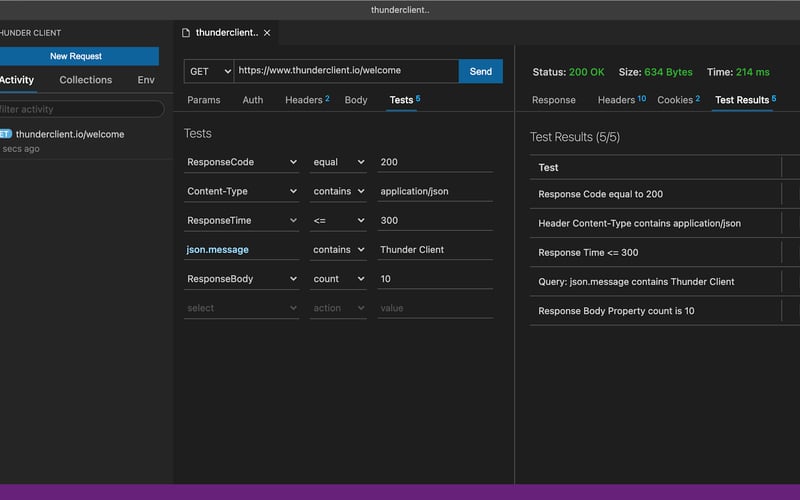The width and height of the screenshot is (800, 500).
Task: Open the ResponseCode test type dropdown
Action: coord(242,162)
